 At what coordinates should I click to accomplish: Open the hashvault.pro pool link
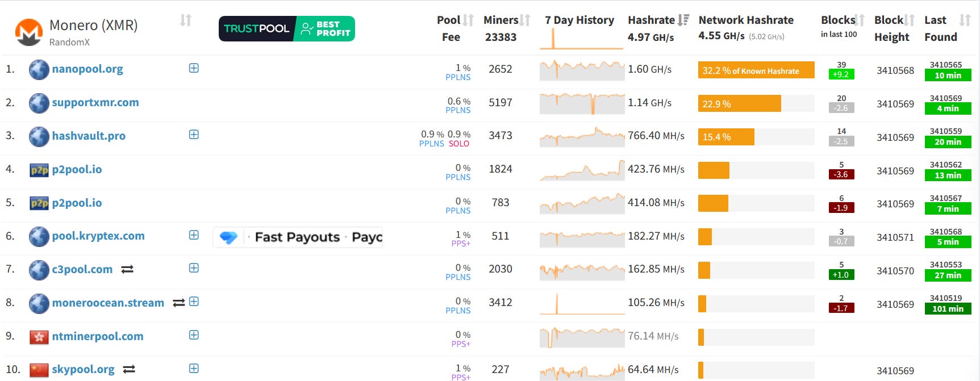pyautogui.click(x=89, y=136)
